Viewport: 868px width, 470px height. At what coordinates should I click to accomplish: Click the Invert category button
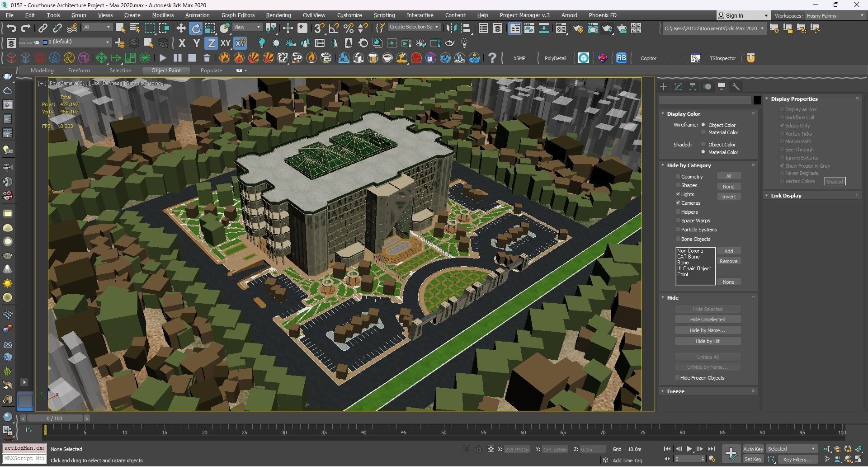728,197
